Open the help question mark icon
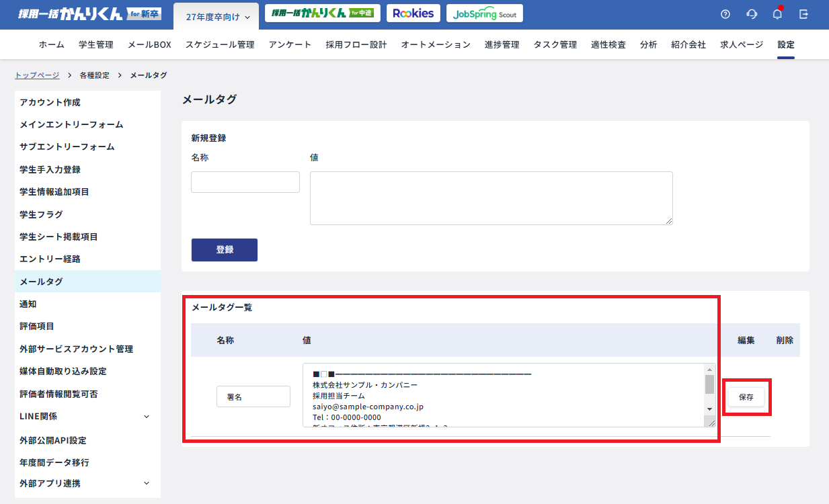 coord(725,13)
